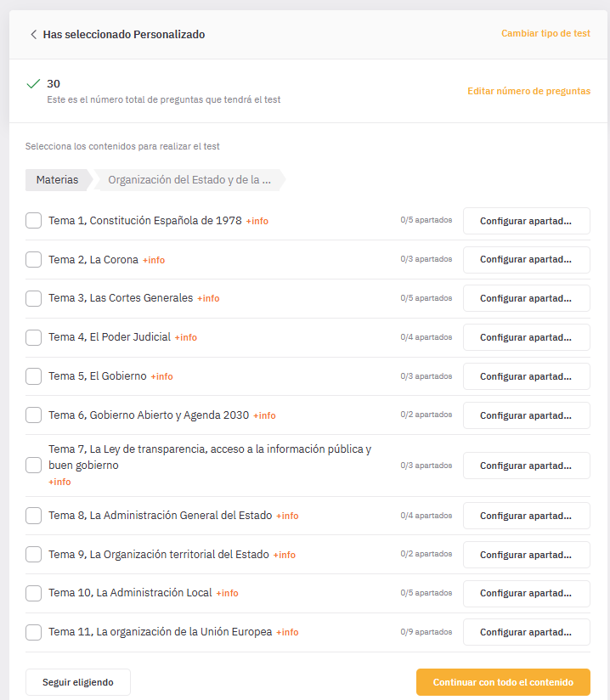Screen dimensions: 610x700
Task: Select the Tema 10 Administración Local checkbox
Action: coord(33,593)
